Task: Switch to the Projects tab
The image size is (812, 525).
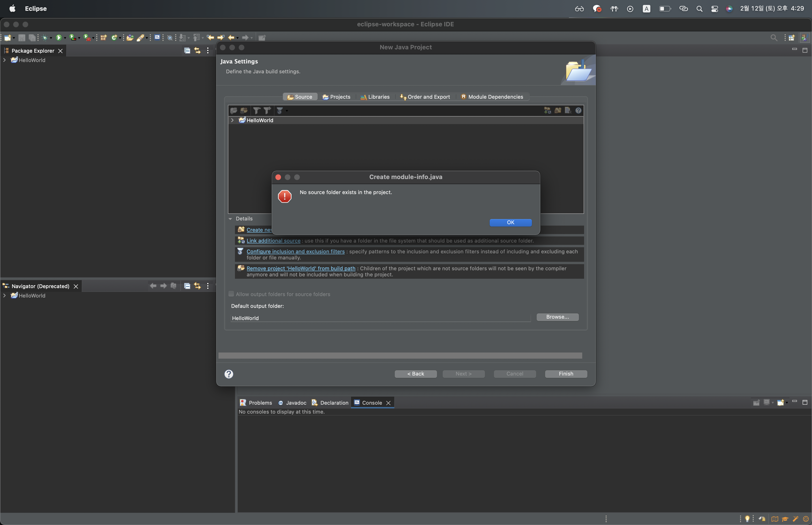Action: coord(336,97)
